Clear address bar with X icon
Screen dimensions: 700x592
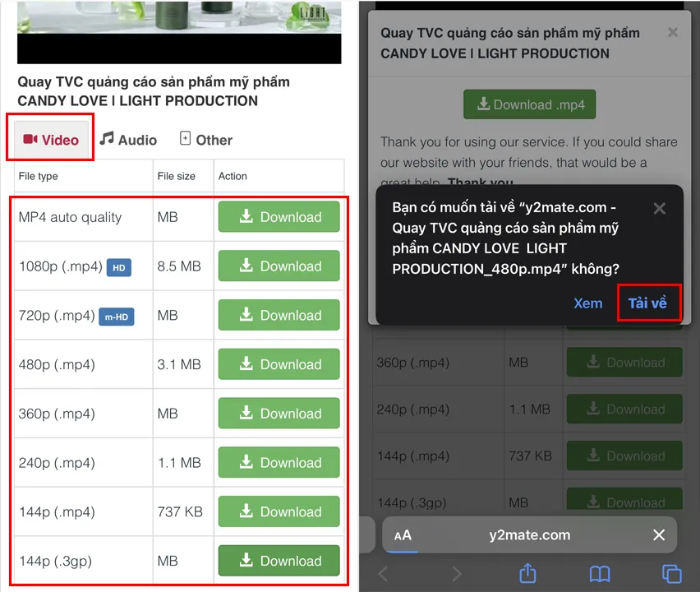click(x=659, y=534)
